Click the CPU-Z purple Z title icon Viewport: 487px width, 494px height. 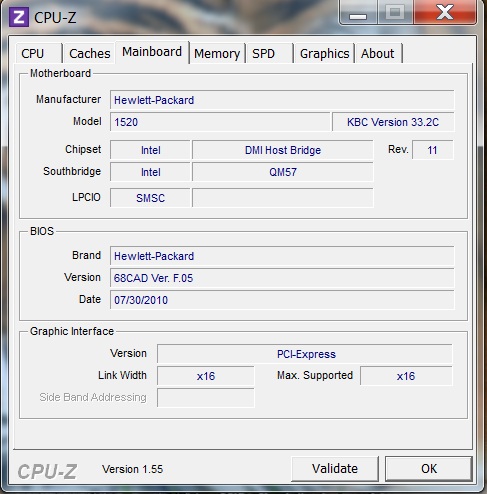pos(19,17)
